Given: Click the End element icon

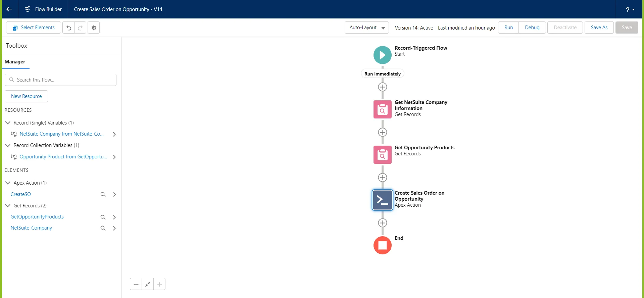Looking at the screenshot, I should [x=383, y=245].
